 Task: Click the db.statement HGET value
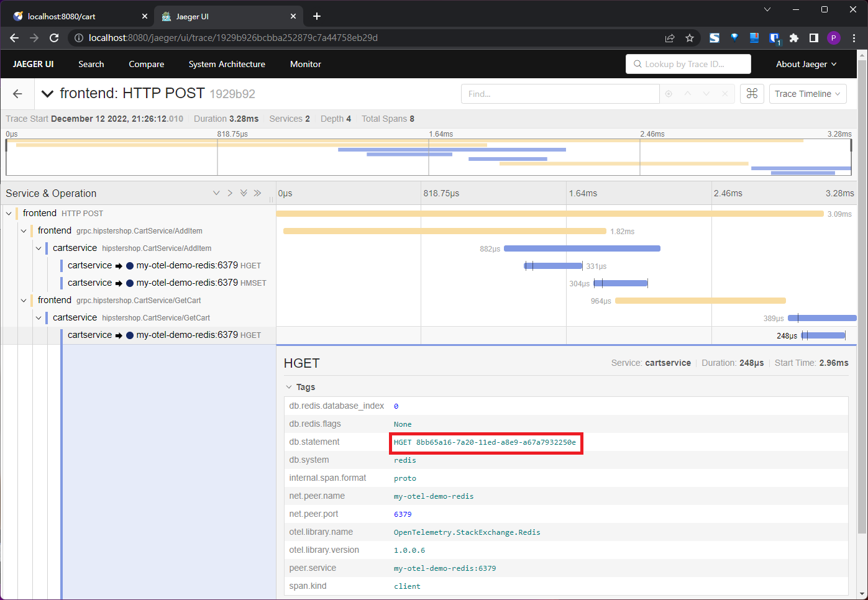pos(485,442)
